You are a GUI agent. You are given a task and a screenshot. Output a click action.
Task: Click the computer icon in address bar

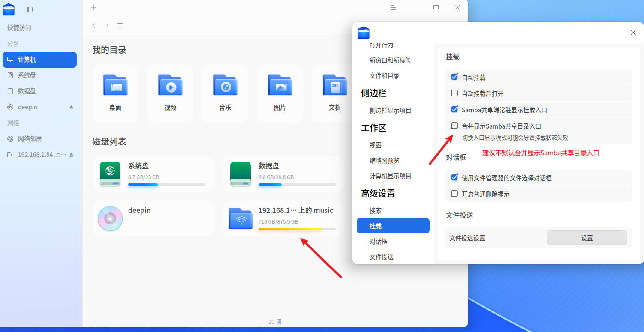[120, 26]
